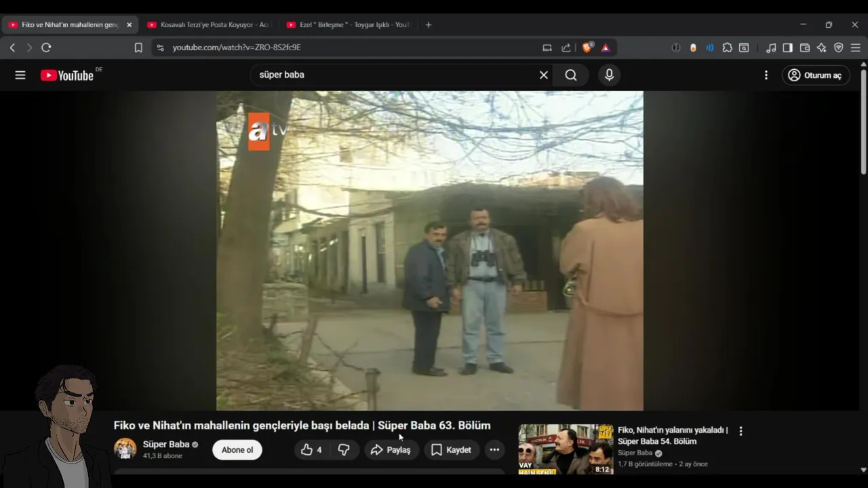Open picture-in-picture icon in address bar
This screenshot has height=488, width=868.
pyautogui.click(x=547, y=47)
